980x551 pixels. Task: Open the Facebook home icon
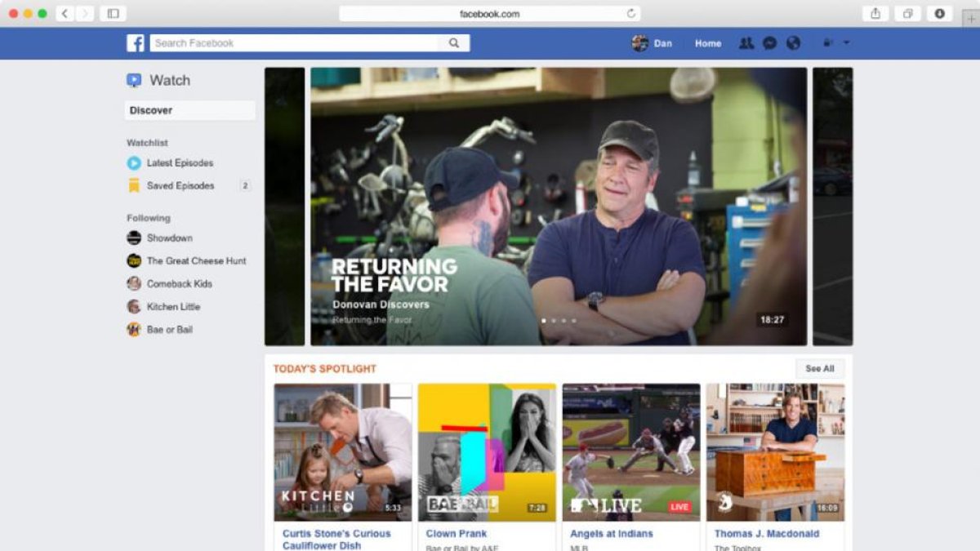tap(136, 42)
